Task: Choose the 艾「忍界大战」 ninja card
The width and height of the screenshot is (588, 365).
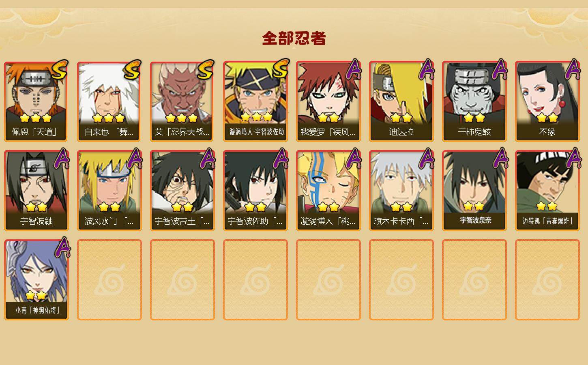Action: [182, 101]
